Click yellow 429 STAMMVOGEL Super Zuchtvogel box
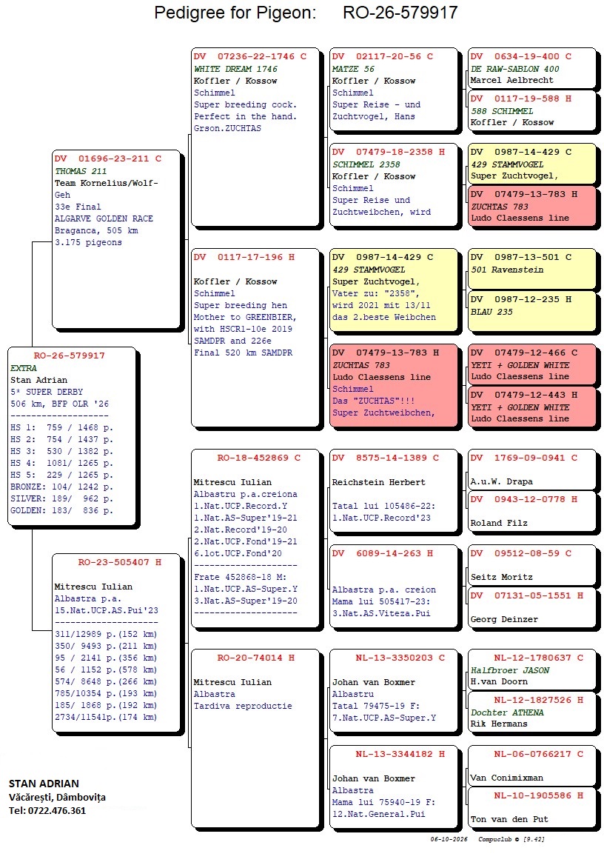 (394, 290)
